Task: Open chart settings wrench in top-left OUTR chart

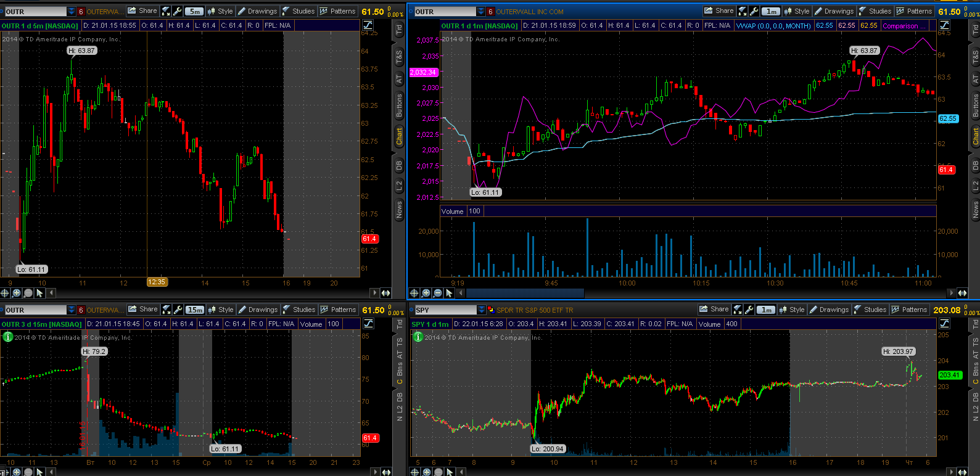Action: coord(177,11)
